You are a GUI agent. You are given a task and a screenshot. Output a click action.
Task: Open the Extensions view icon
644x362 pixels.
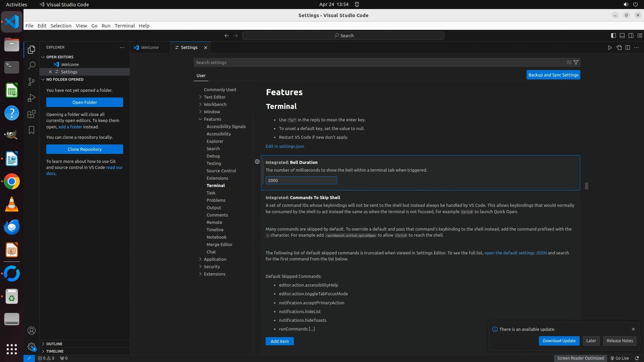(32, 114)
